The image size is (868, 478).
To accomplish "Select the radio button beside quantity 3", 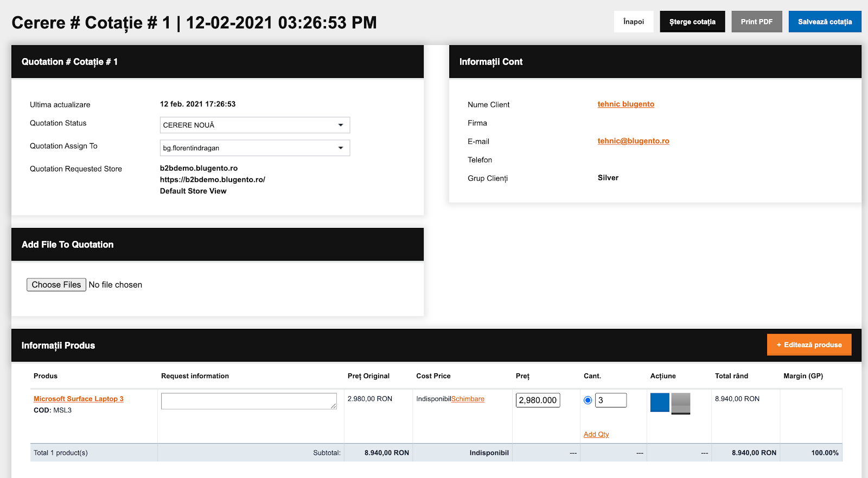I will pyautogui.click(x=588, y=400).
